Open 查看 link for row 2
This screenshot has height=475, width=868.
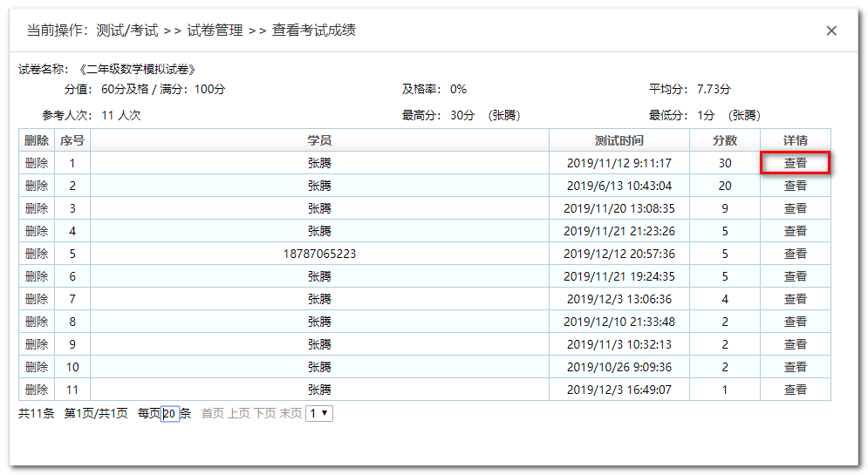[x=795, y=186]
